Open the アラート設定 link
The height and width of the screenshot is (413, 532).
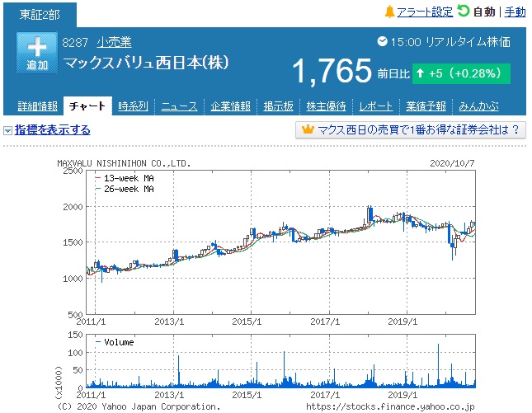[425, 12]
